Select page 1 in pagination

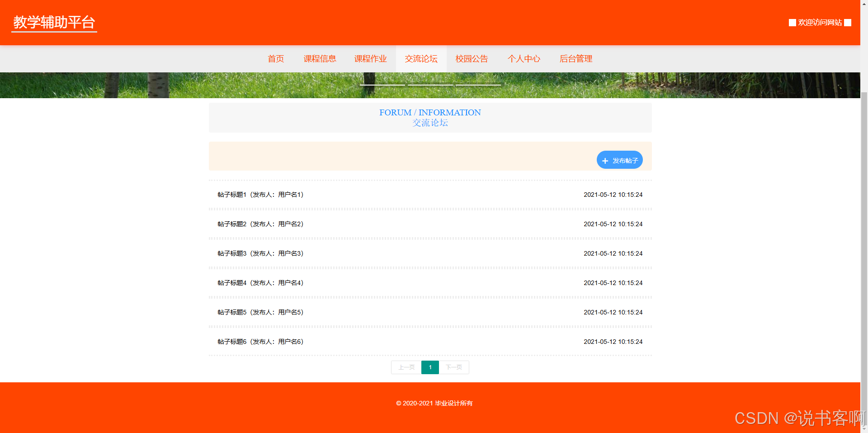[430, 367]
